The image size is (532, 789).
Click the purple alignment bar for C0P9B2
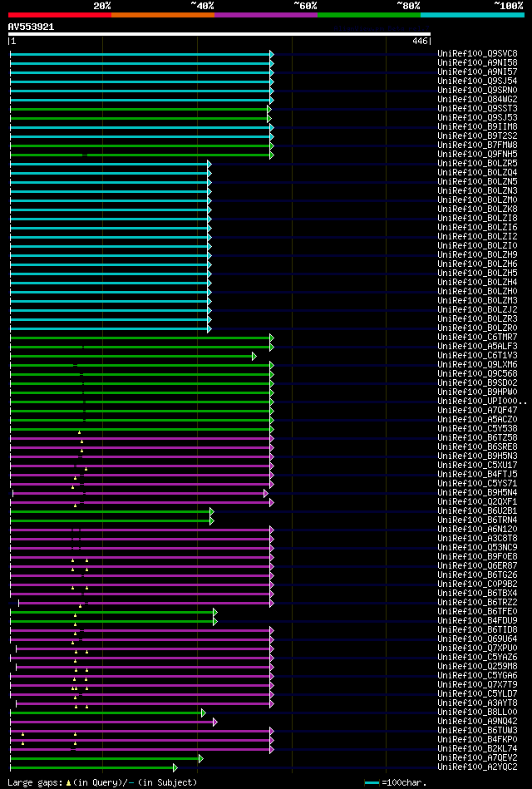pyautogui.click(x=142, y=584)
